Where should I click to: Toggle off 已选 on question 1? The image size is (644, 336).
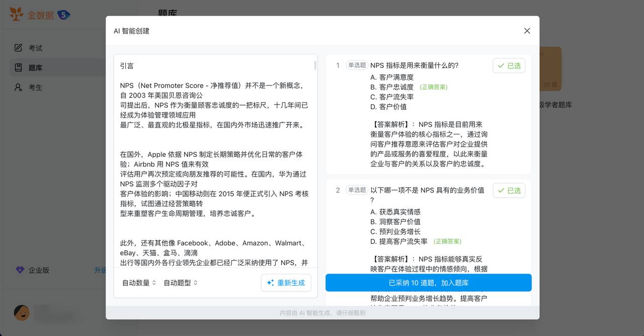click(x=509, y=65)
